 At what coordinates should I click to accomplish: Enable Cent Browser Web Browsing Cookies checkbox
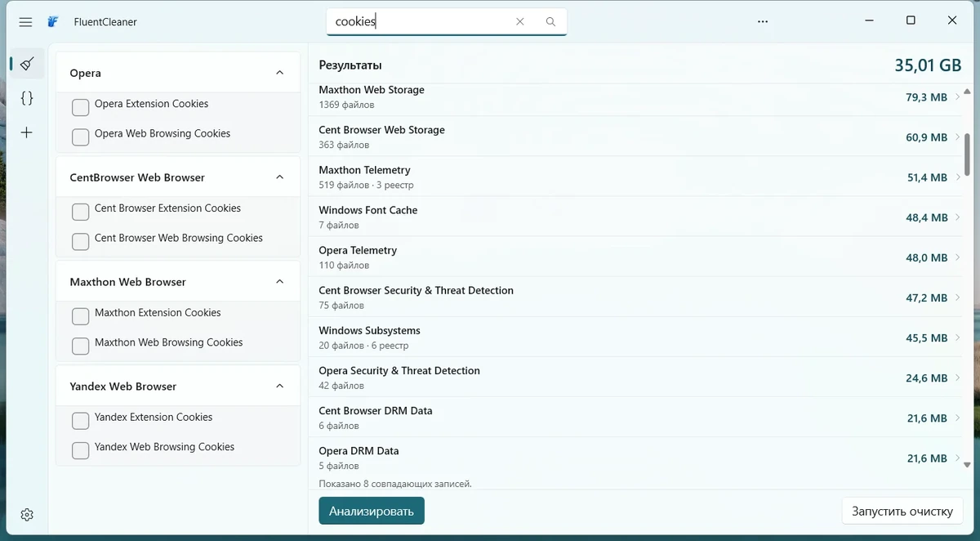click(80, 241)
